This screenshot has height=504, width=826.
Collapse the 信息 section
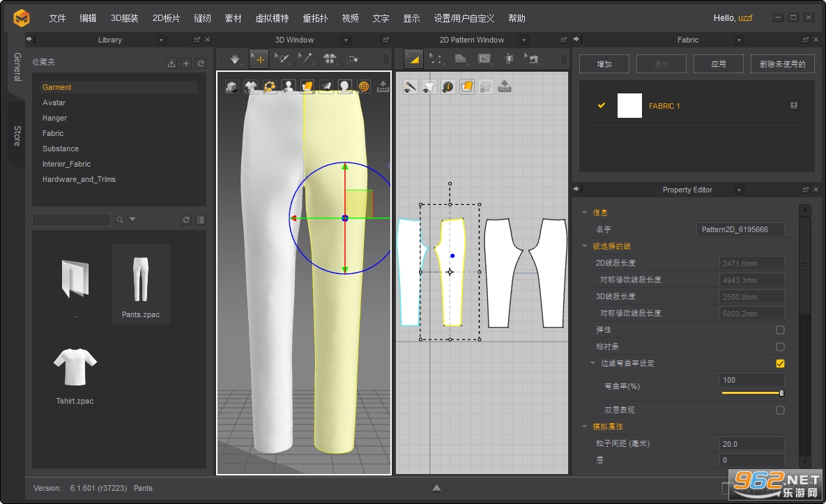pyautogui.click(x=584, y=213)
